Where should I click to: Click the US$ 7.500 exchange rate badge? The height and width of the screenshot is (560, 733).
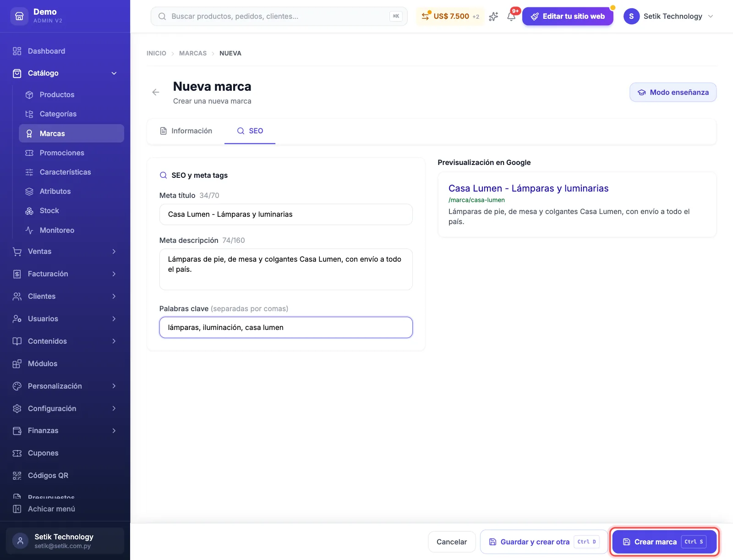[x=450, y=16]
